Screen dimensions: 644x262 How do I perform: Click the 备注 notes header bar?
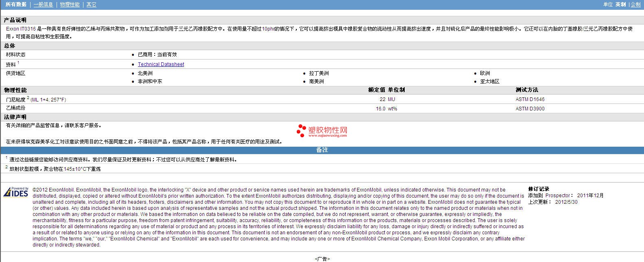[x=322, y=150]
